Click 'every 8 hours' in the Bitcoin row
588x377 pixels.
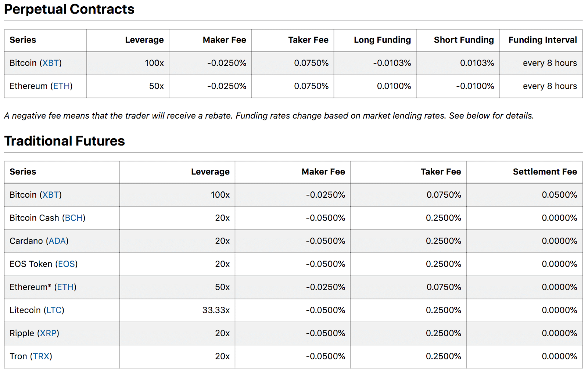click(550, 63)
